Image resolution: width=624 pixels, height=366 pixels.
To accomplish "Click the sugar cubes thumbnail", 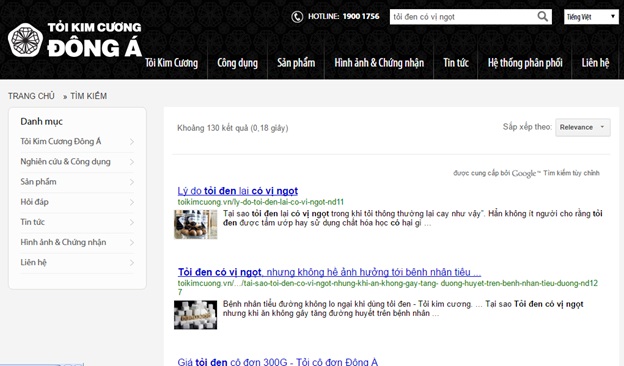I will pyautogui.click(x=195, y=315).
